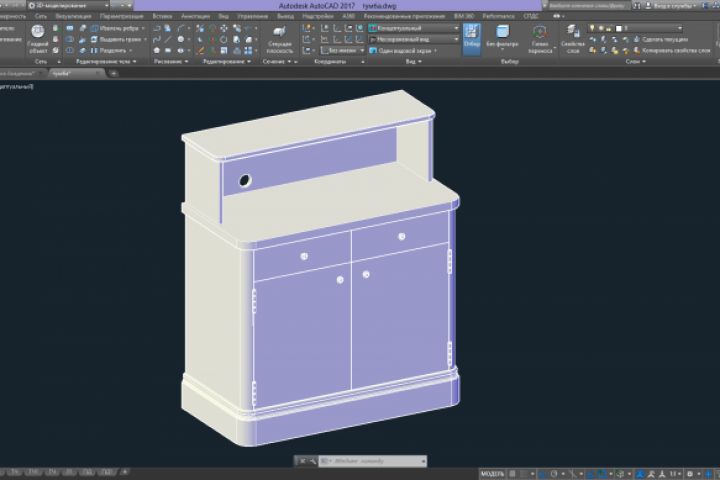The height and width of the screenshot is (480, 720).
Task: Switch to the Параметризация ribbon tab
Action: [x=122, y=16]
